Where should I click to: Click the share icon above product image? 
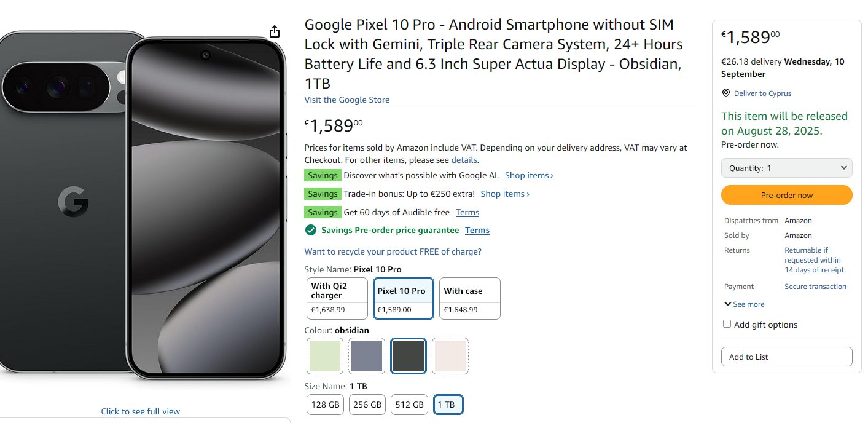click(x=275, y=31)
